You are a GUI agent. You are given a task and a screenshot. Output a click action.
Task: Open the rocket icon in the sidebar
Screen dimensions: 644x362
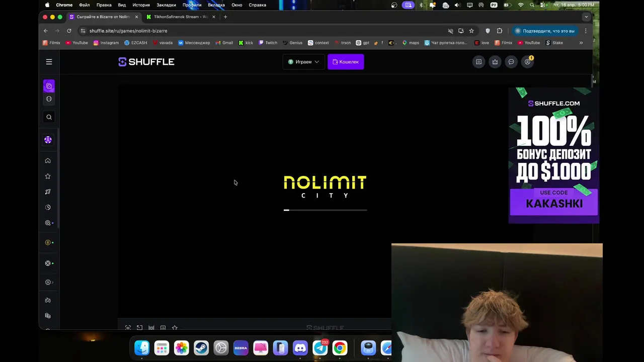[x=48, y=192]
